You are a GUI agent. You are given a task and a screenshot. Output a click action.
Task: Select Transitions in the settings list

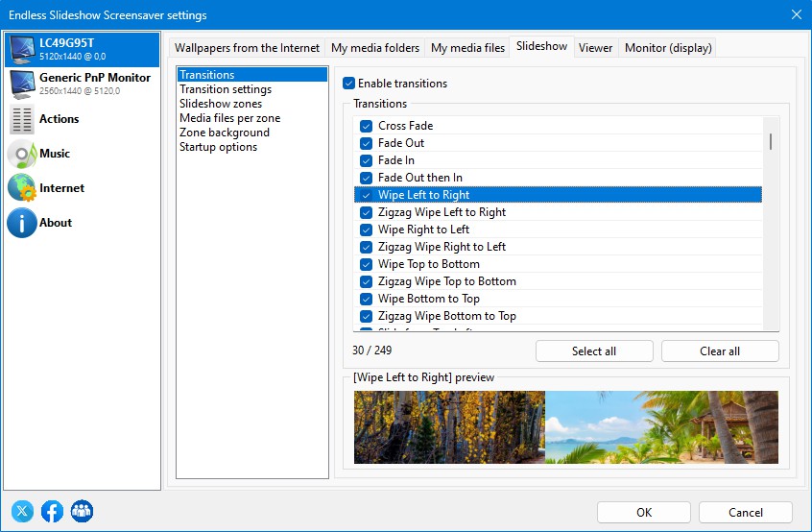[252, 75]
